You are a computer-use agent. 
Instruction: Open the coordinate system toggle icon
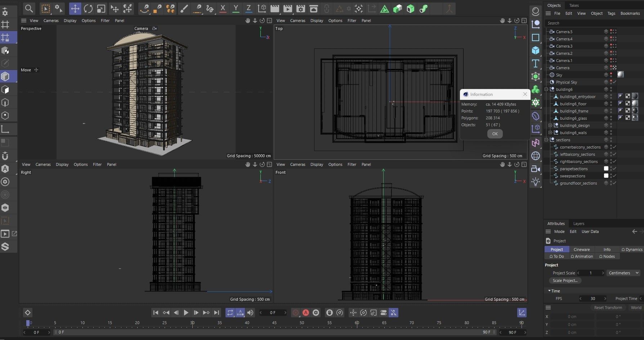pyautogui.click(x=262, y=9)
